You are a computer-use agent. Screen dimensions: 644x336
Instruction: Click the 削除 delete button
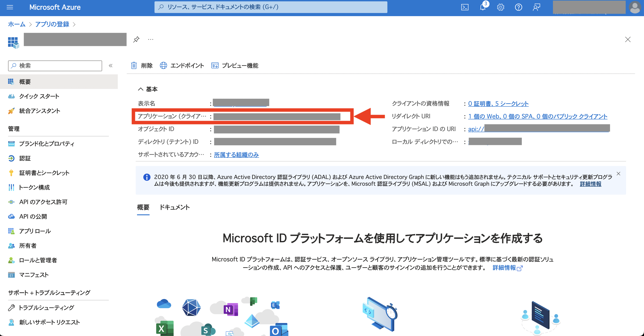[142, 65]
